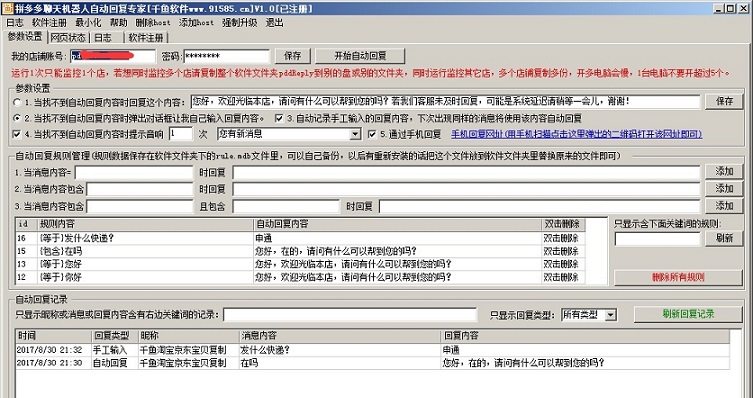Click rule 1 时回复 reply field
This screenshot has width=753, height=398.
coord(466,172)
